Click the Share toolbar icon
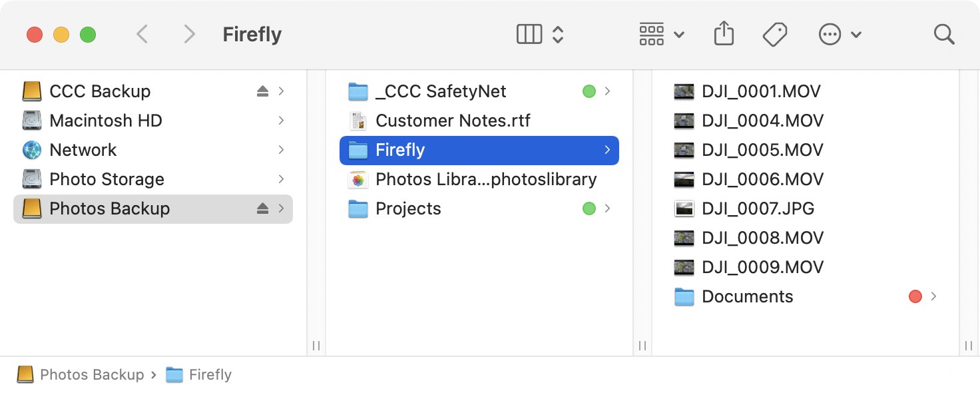Image resolution: width=980 pixels, height=393 pixels. pos(724,33)
